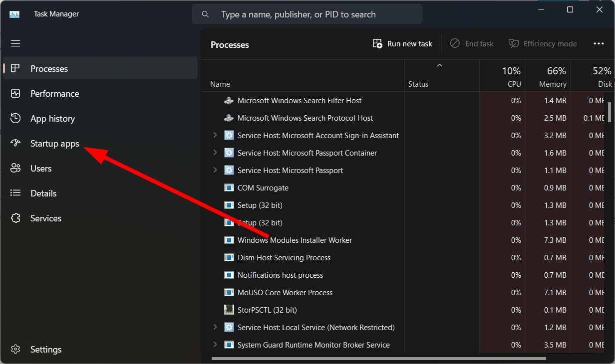615x364 pixels.
Task: Open the three-dot more options menu
Action: 599,44
